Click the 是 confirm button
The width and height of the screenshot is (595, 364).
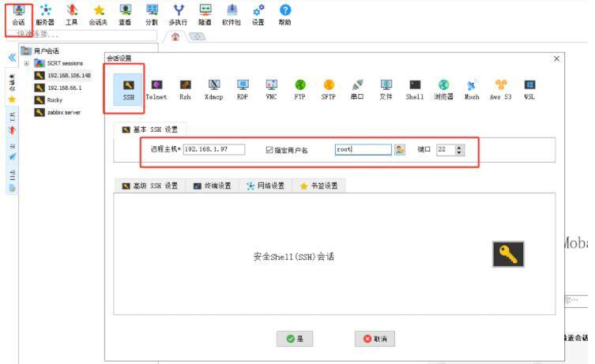295,339
